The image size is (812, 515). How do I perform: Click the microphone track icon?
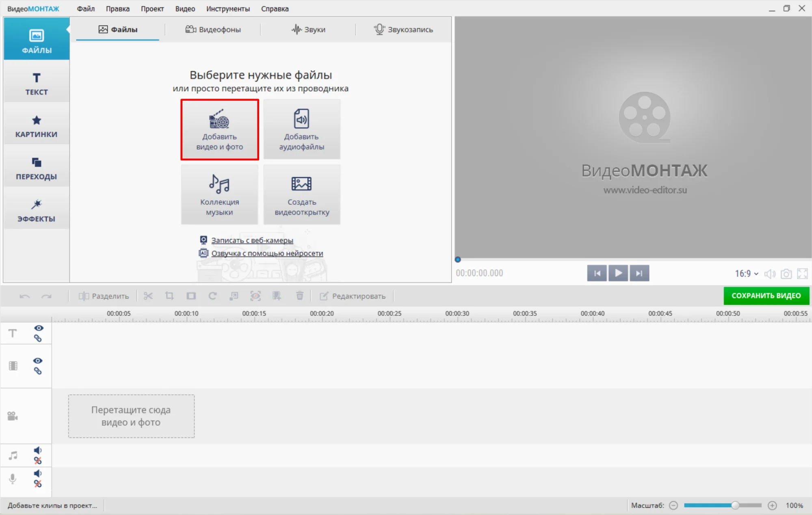click(13, 479)
